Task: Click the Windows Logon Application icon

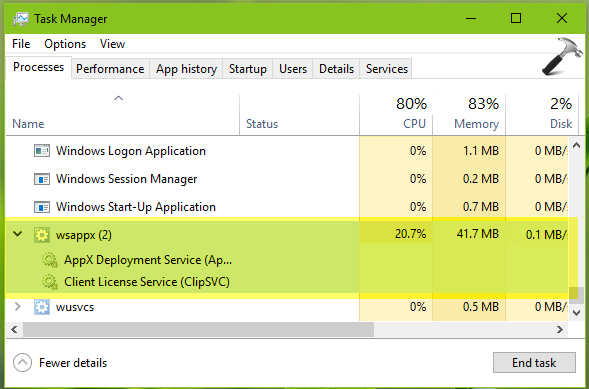Action: coord(42,151)
